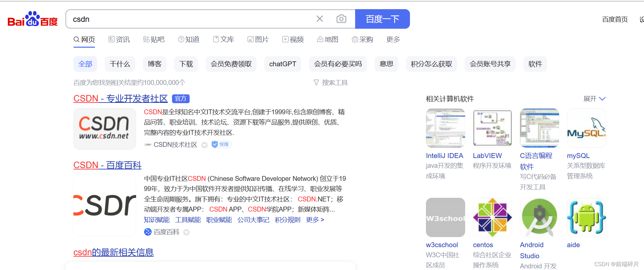Select the 软件 filter chip

[535, 64]
